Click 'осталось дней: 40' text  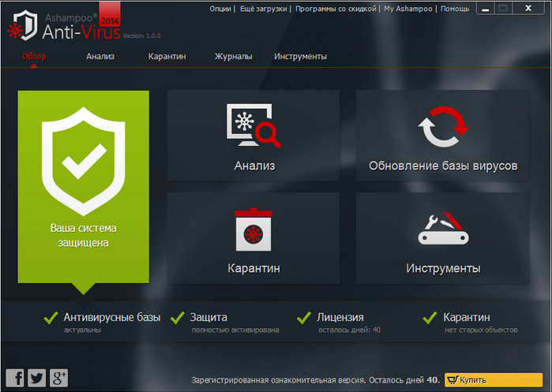click(x=350, y=330)
